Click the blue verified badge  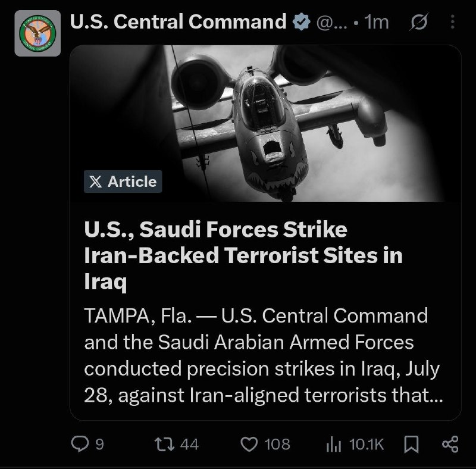[x=301, y=22]
